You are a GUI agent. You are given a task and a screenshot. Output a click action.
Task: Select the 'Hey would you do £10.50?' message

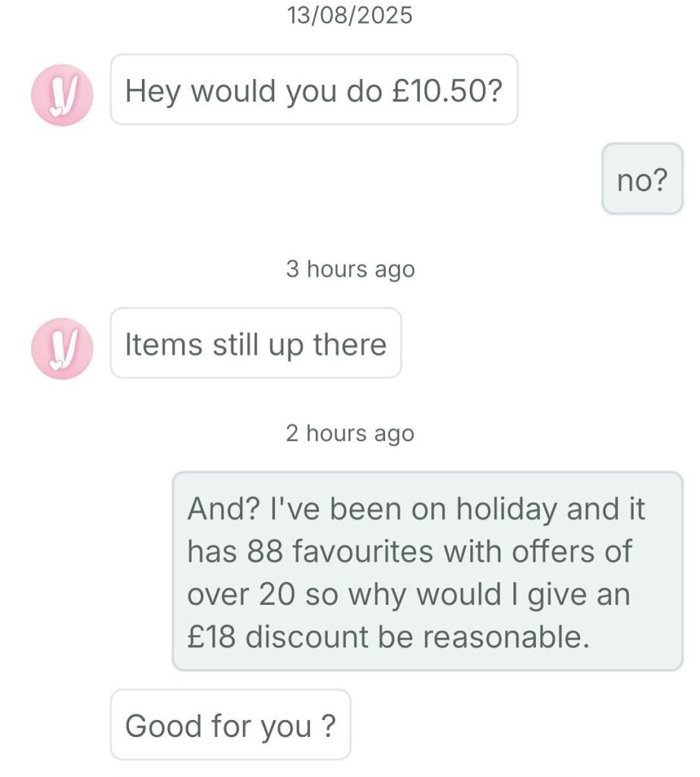pos(314,90)
